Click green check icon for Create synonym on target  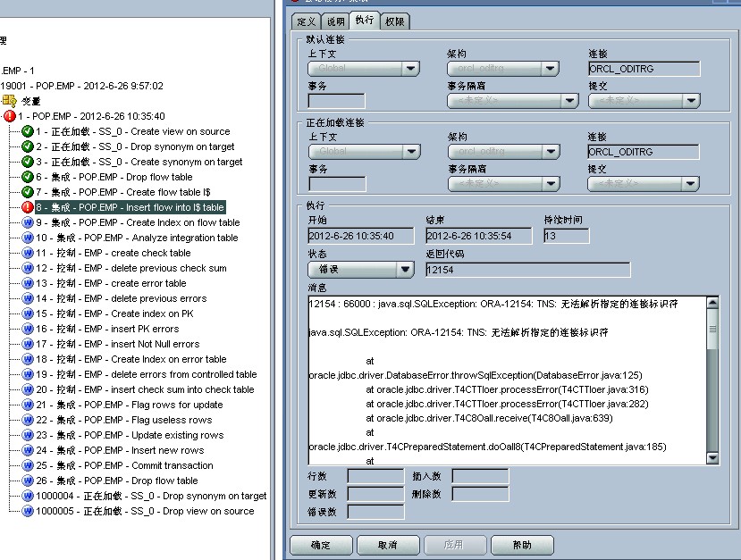28,162
